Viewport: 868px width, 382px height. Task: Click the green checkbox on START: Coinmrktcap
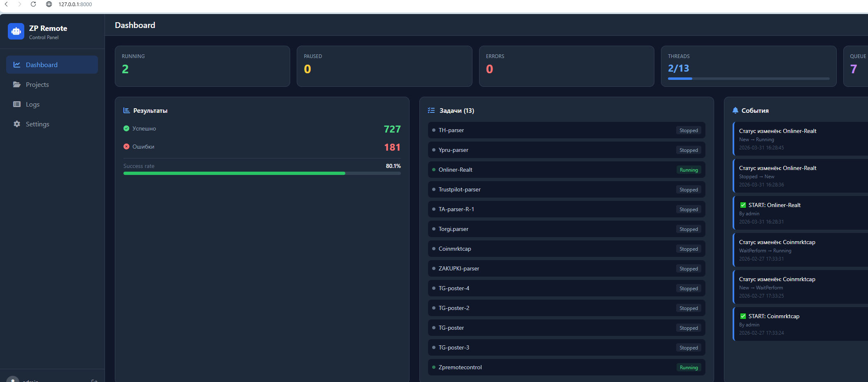(x=743, y=316)
